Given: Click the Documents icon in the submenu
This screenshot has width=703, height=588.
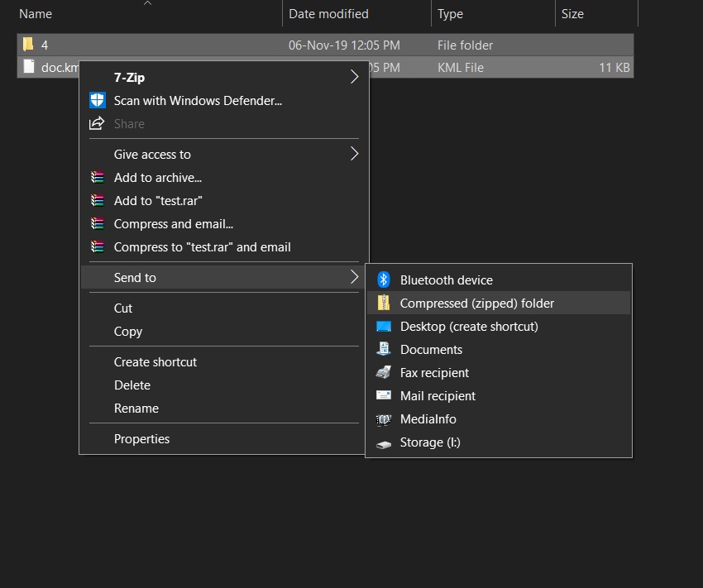Looking at the screenshot, I should click(383, 349).
